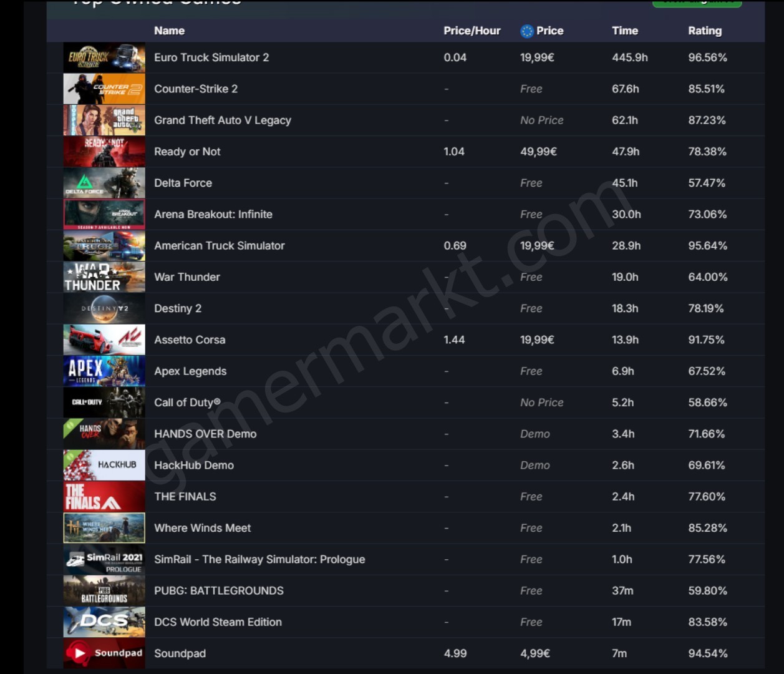The width and height of the screenshot is (784, 674).
Task: Select the 49,99€ price cell
Action: pos(538,152)
